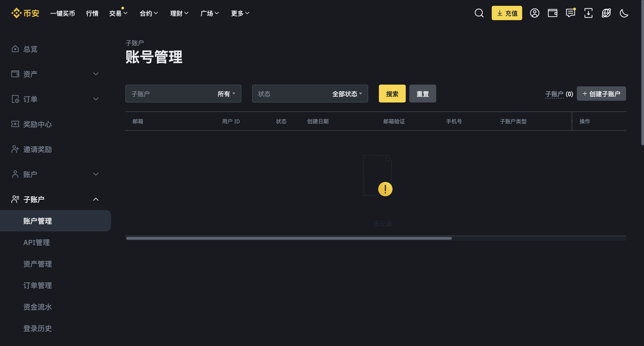644x346 pixels.
Task: Toggle dark mode moon icon
Action: [x=624, y=13]
